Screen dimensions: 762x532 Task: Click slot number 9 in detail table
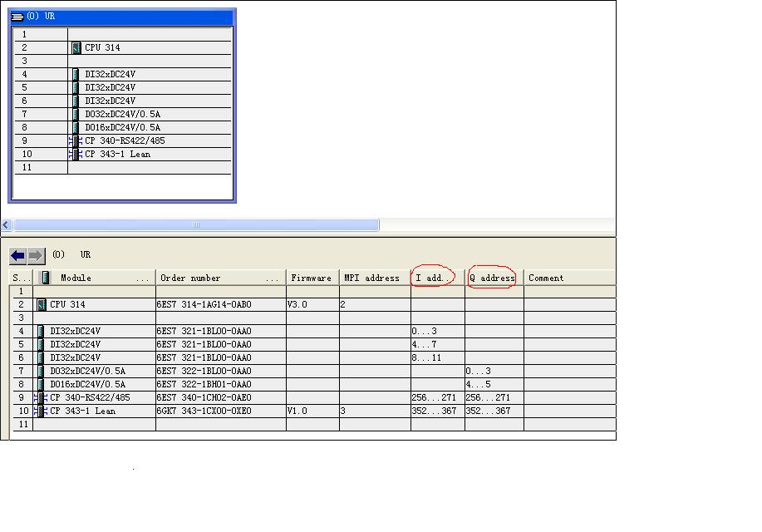coord(21,398)
